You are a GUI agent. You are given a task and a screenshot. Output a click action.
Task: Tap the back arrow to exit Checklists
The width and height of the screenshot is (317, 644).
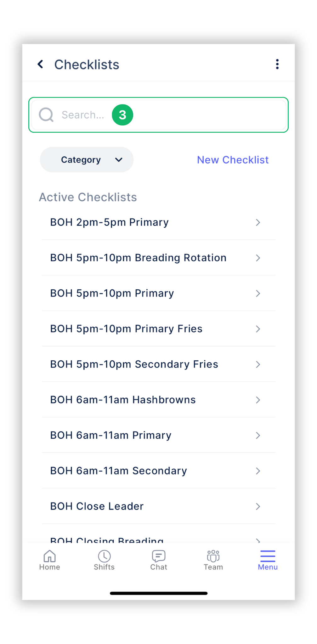coord(40,64)
